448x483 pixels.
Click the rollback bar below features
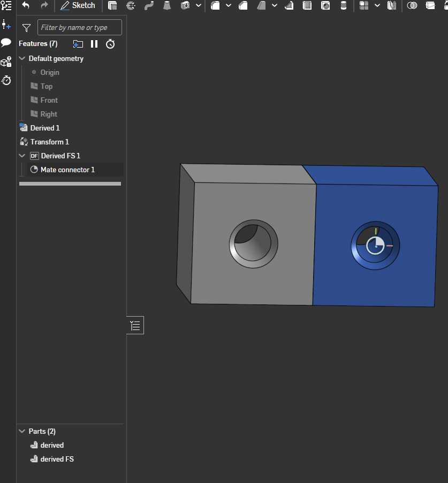70,183
